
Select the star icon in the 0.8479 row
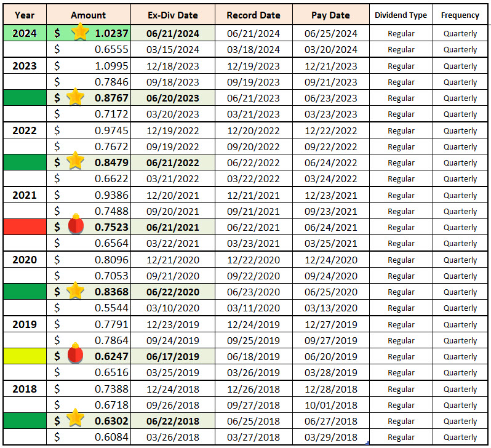pos(75,162)
